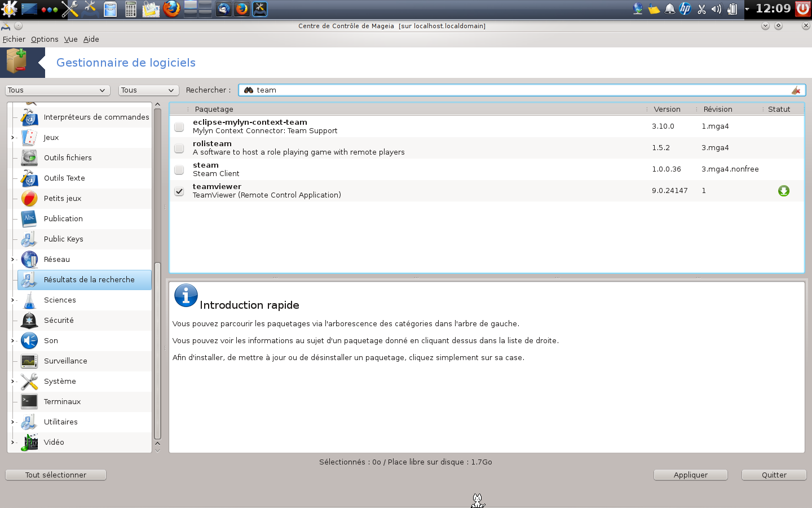The width and height of the screenshot is (812, 508).
Task: Open the Aide menu
Action: tap(91, 39)
